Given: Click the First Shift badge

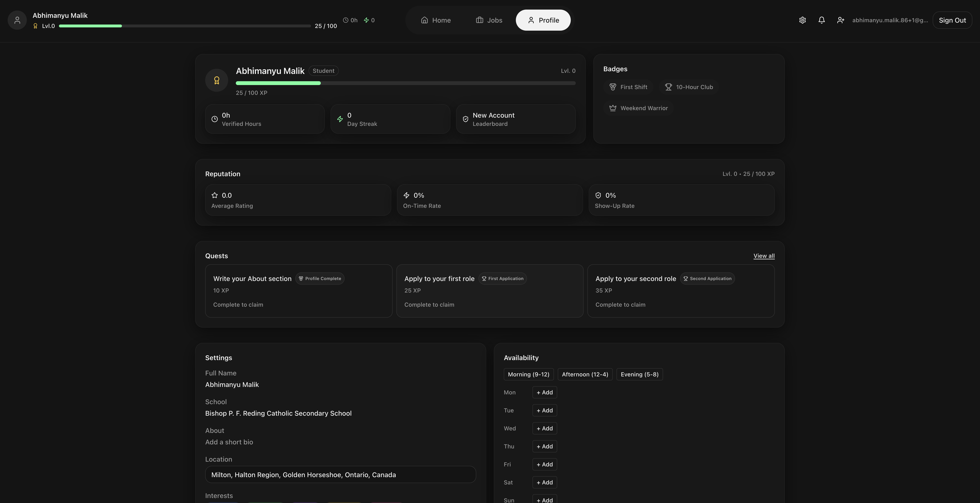Looking at the screenshot, I should (628, 87).
